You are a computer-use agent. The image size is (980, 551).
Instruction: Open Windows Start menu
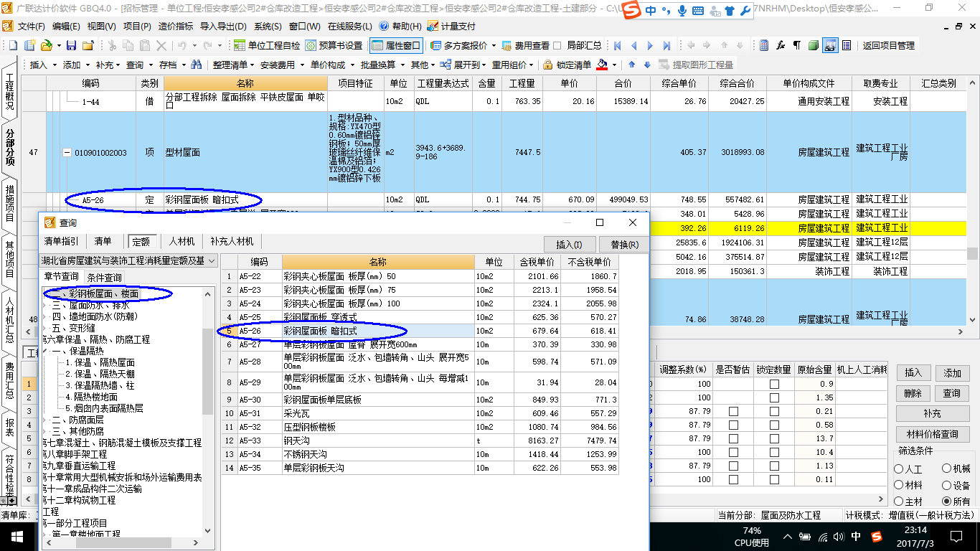(17, 536)
